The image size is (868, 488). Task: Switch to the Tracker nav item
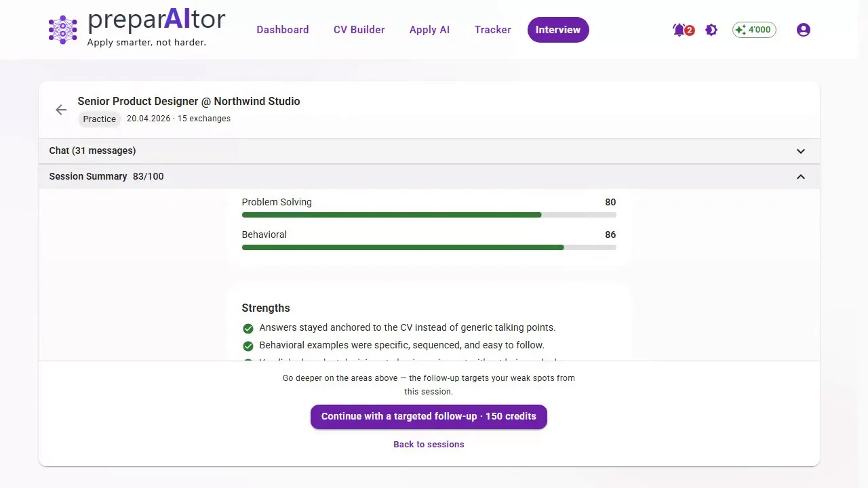pyautogui.click(x=493, y=30)
